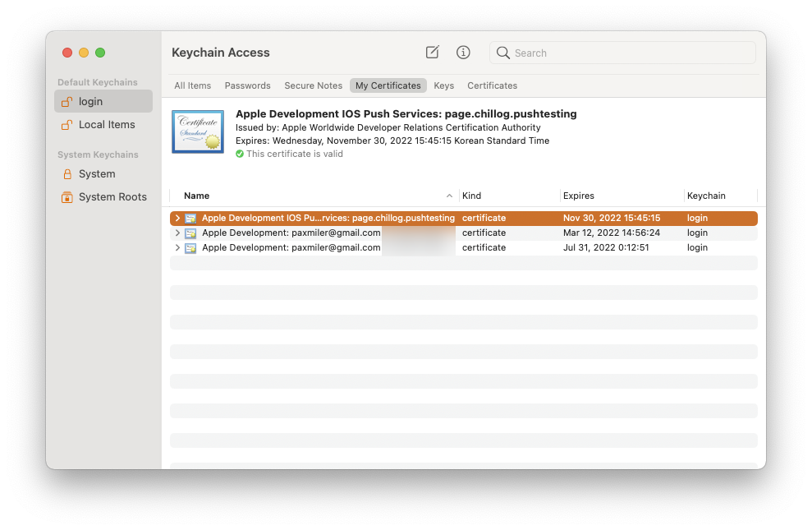Open the System Roots keychain
This screenshot has height=530, width=812.
(103, 197)
